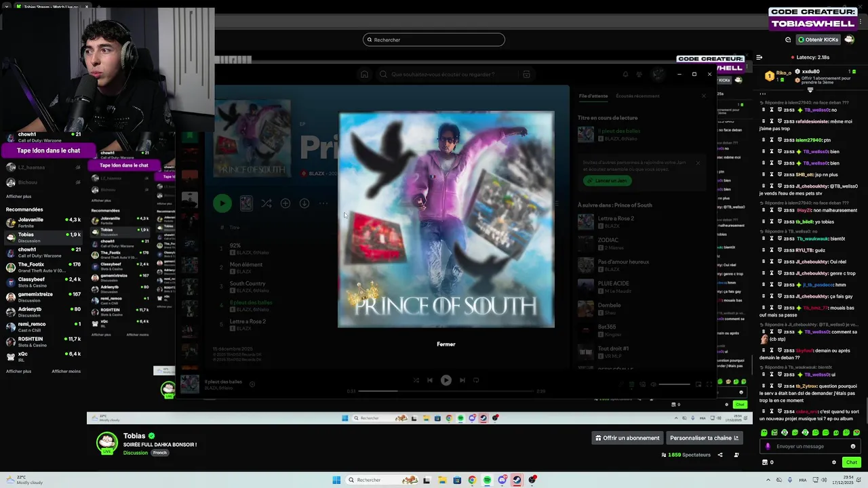Open Tb_waukwauk's username in chat
The height and width of the screenshot is (488, 868).
point(812,239)
